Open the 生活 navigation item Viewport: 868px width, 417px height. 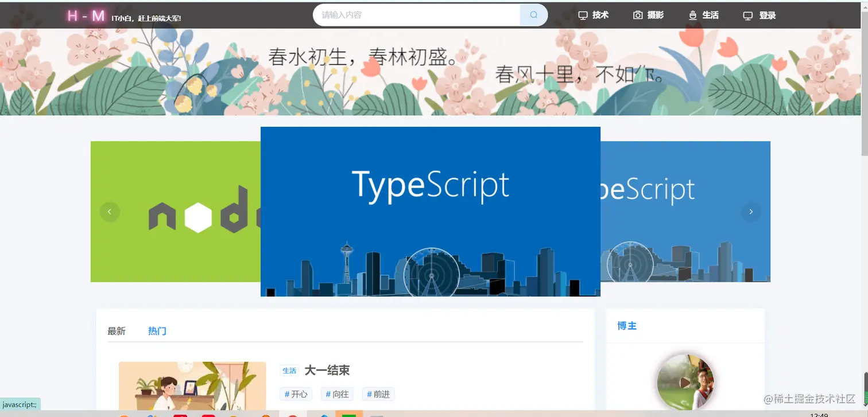tap(703, 15)
